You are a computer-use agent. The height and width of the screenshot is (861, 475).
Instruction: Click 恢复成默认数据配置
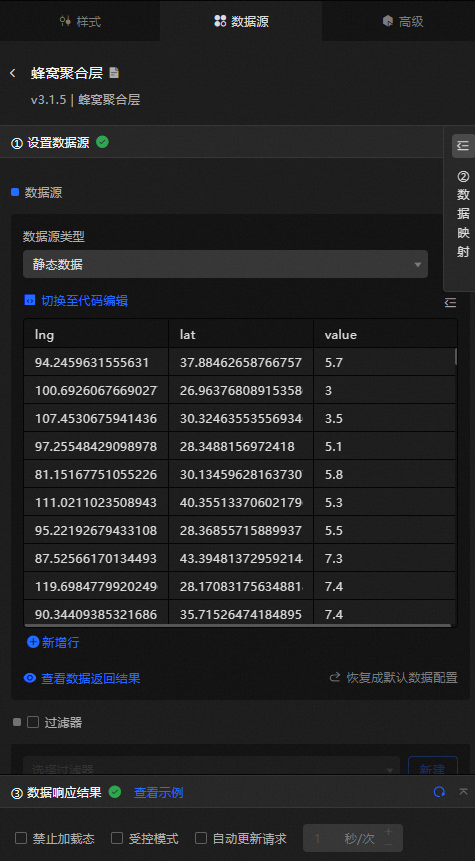tap(402, 678)
